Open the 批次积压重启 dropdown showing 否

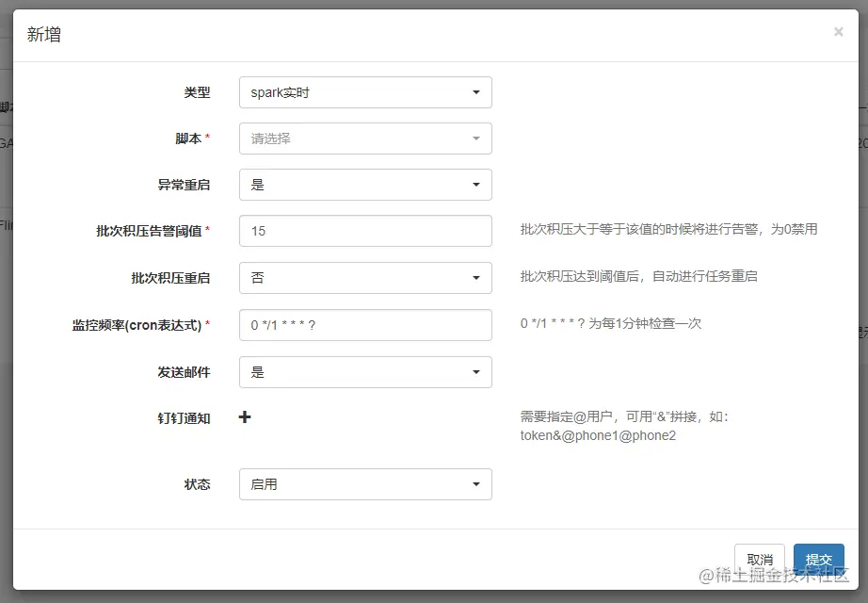pos(365,278)
